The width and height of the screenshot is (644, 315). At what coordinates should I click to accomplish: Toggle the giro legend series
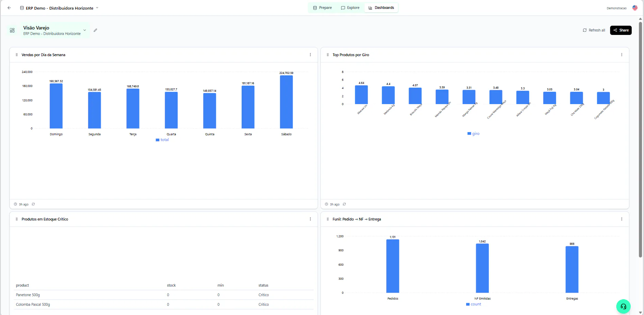pyautogui.click(x=473, y=134)
